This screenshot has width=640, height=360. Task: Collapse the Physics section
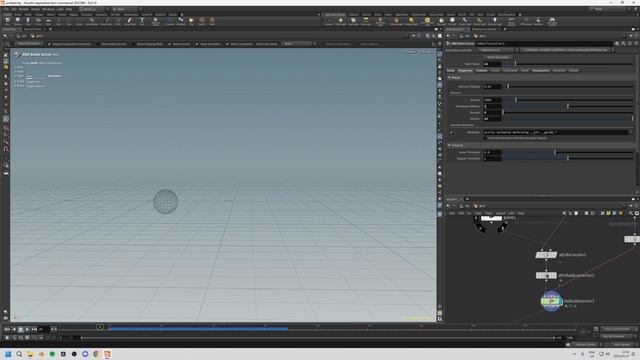tap(450, 77)
